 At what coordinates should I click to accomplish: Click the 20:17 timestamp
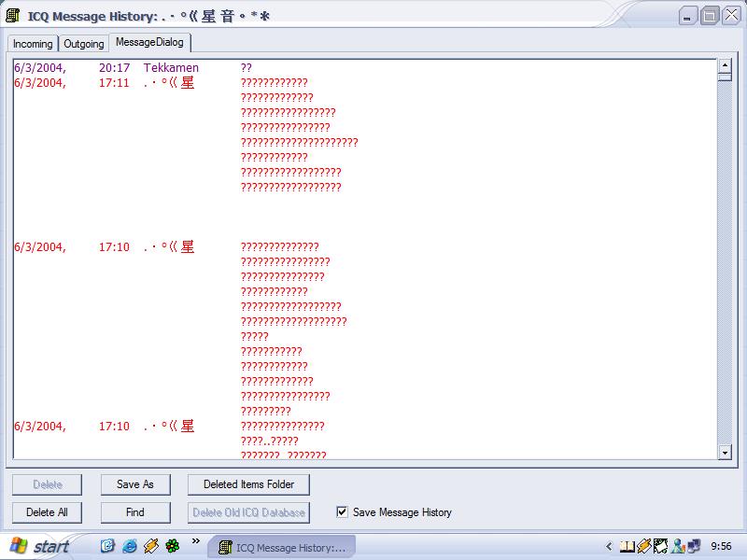coord(114,67)
